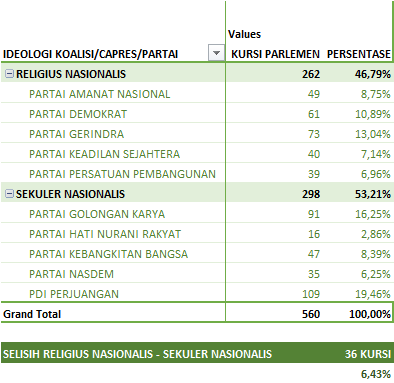394x383 pixels.
Task: Select the SELISIH RELIGIUS NASIONALIS label cell
Action: tap(137, 354)
